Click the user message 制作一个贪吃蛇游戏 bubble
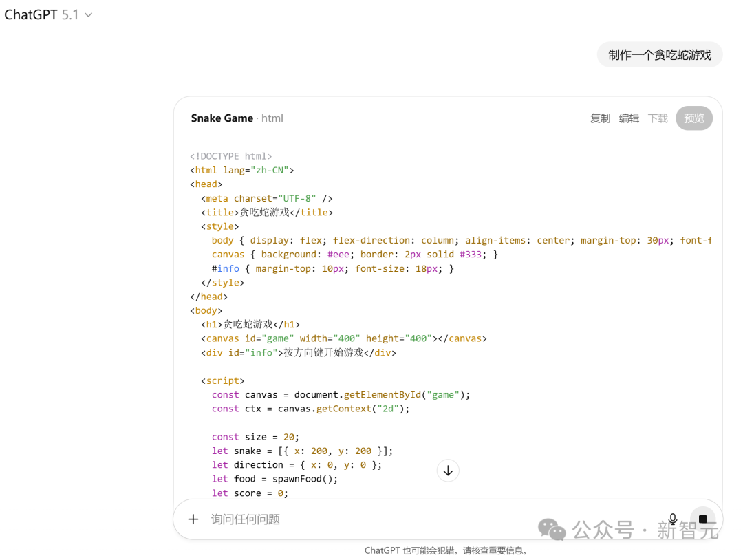Viewport: 743px width, 560px height. pyautogui.click(x=659, y=55)
